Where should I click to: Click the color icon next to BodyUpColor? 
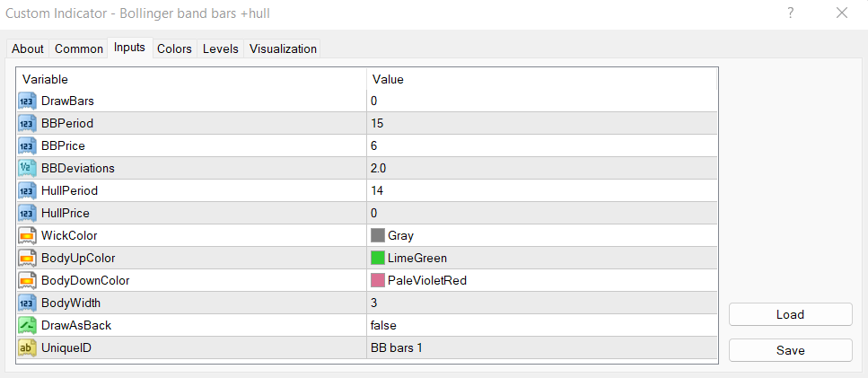27,259
